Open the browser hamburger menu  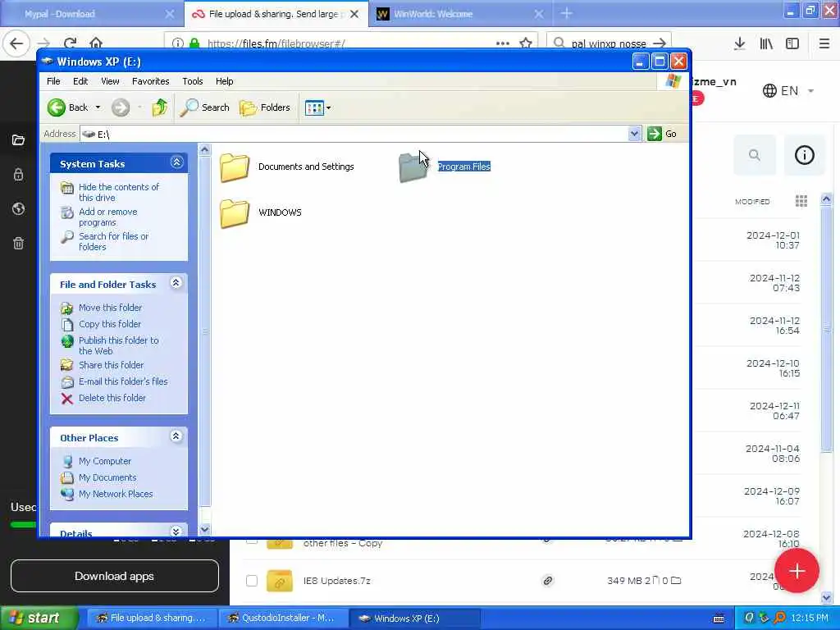(824, 43)
